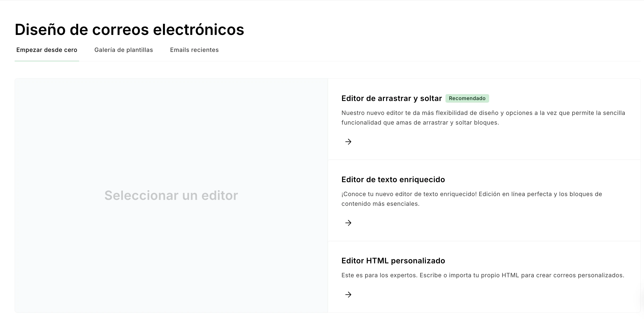
Task: Click description starting with Nuestro nuevo editor
Action: pyautogui.click(x=483, y=113)
